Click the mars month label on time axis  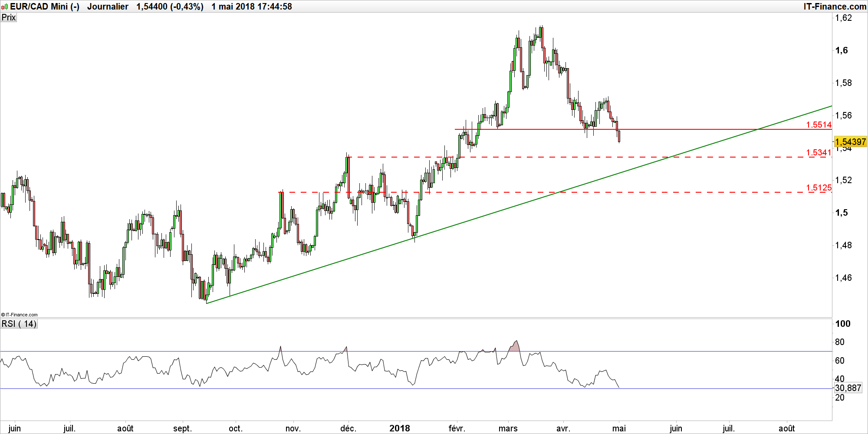pyautogui.click(x=508, y=428)
